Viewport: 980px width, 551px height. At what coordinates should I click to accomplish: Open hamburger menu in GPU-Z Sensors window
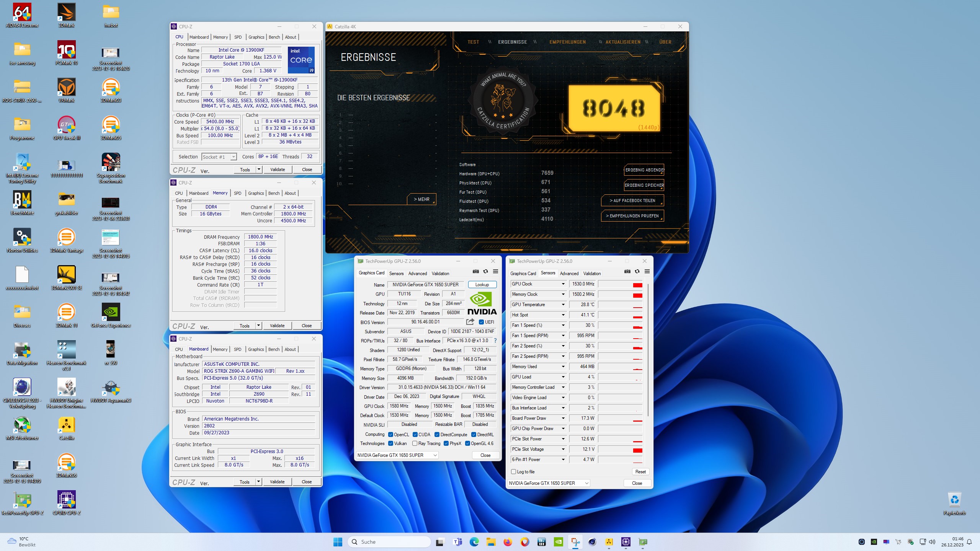(x=647, y=272)
